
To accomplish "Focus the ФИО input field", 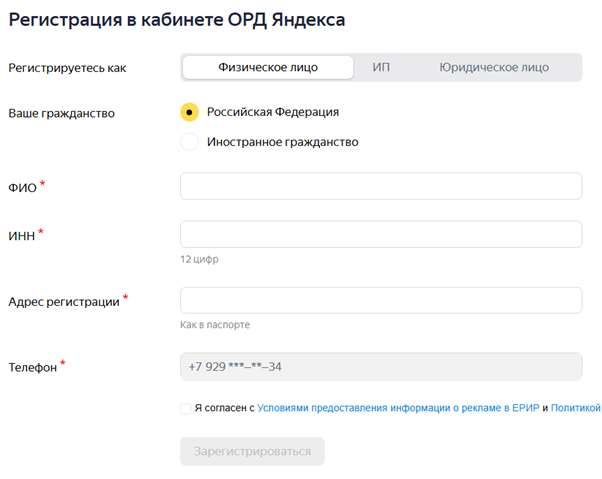I will click(381, 186).
